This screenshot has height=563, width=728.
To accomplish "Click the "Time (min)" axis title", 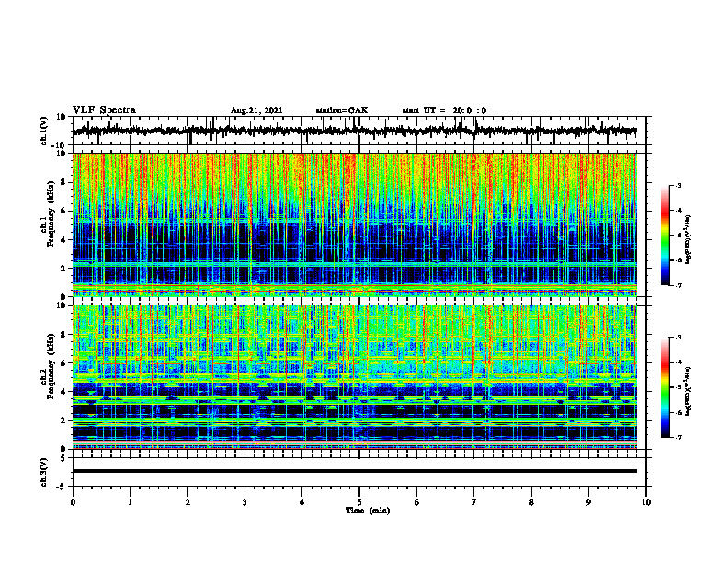I will [368, 511].
